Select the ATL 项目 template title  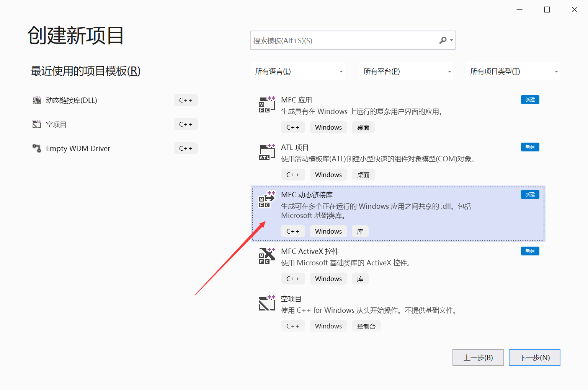tap(295, 148)
